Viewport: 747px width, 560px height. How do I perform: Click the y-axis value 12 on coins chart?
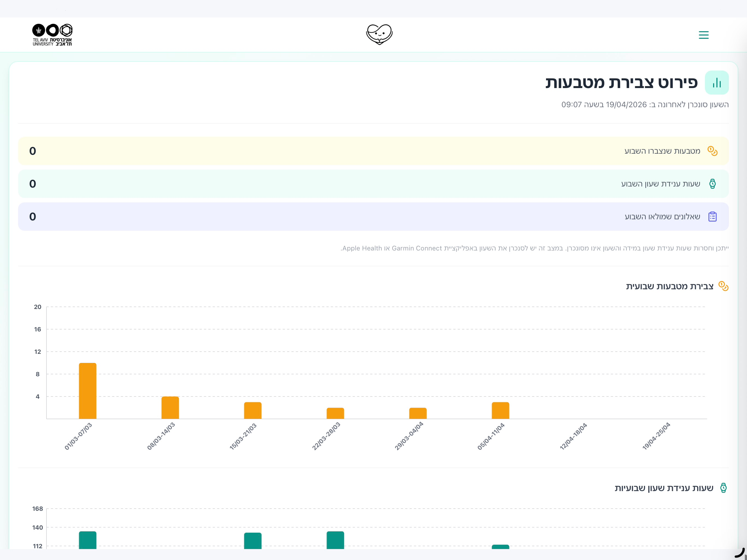[37, 352]
